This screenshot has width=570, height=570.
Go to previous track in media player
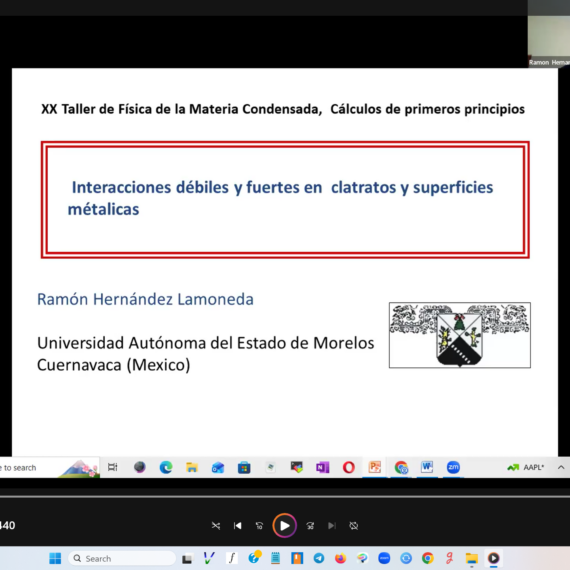238,526
